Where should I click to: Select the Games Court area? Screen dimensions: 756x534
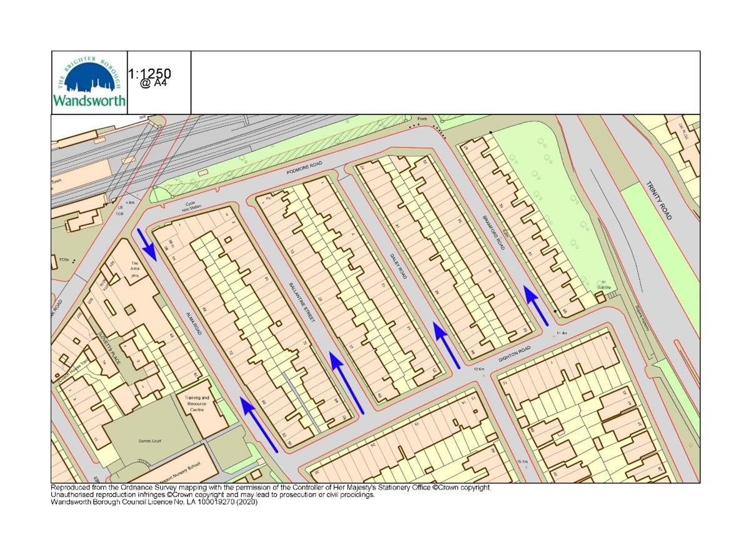pos(150,440)
